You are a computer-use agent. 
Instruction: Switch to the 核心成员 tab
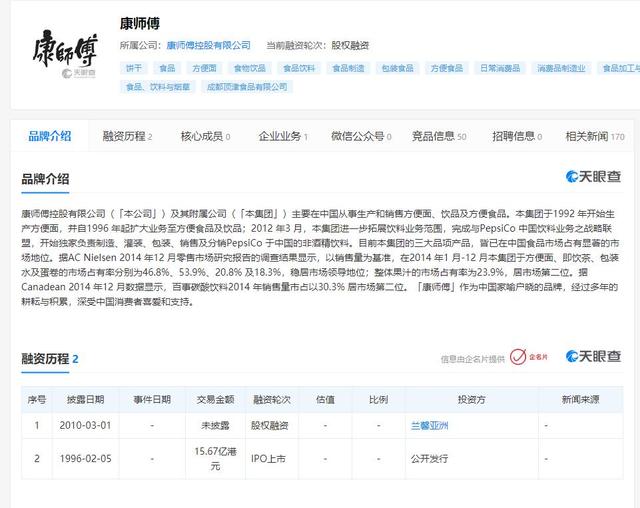click(x=205, y=136)
